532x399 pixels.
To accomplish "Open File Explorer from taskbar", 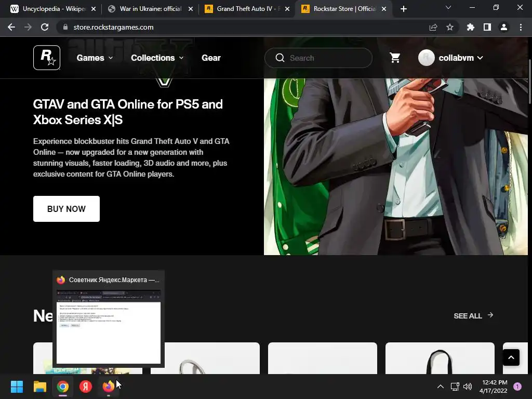I will pos(39,387).
